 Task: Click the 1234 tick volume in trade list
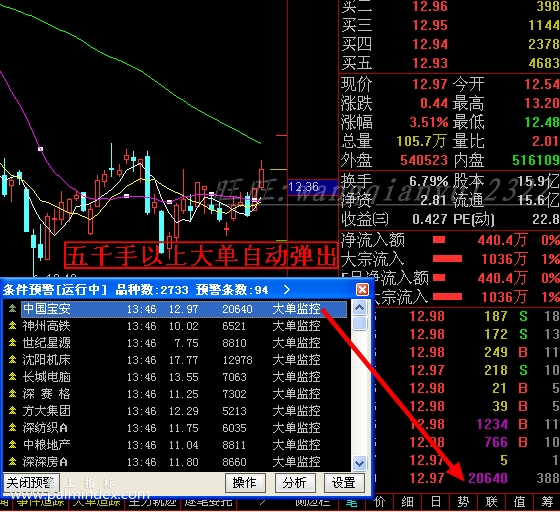click(x=492, y=424)
